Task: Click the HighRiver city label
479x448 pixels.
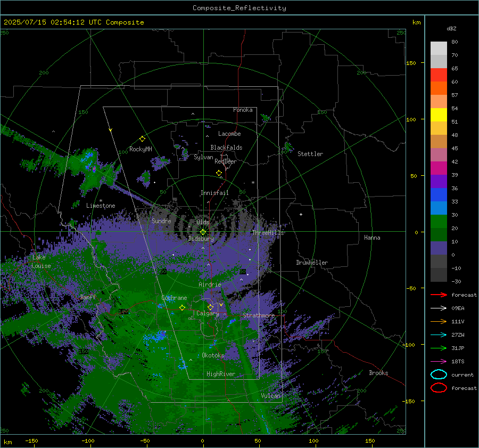Action: (x=221, y=374)
